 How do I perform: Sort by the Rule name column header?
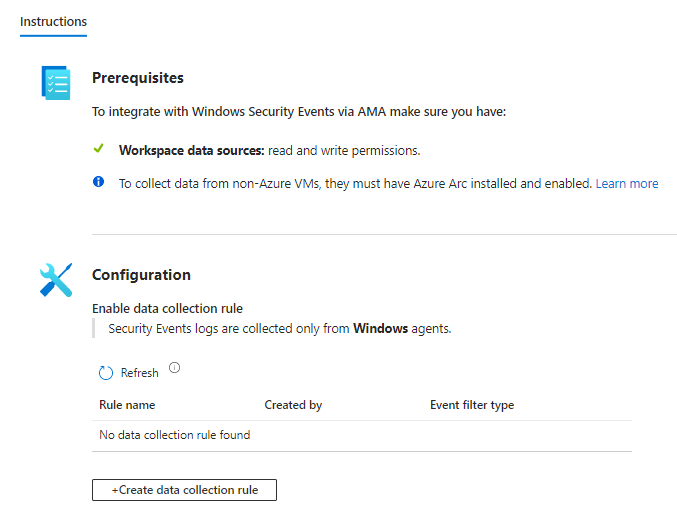click(127, 405)
